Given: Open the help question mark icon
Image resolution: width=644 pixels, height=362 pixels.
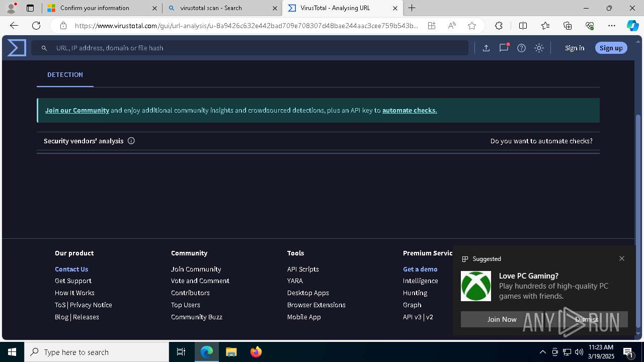Looking at the screenshot, I should click(522, 48).
